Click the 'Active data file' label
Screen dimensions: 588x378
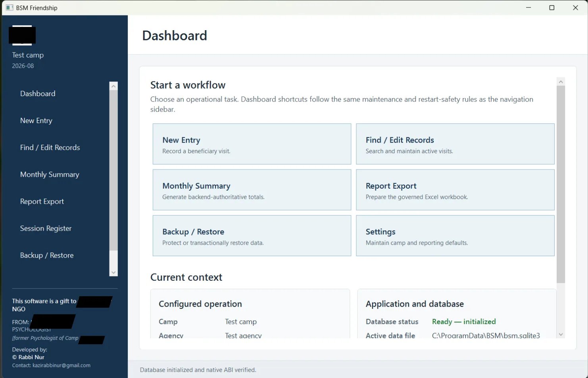pos(390,336)
